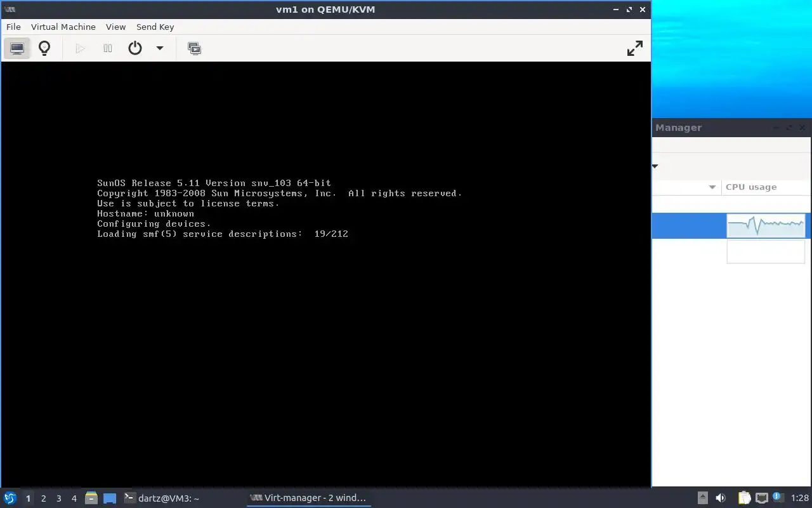
Task: Click the vm1 window menu icon in titlebar
Action: click(x=10, y=10)
